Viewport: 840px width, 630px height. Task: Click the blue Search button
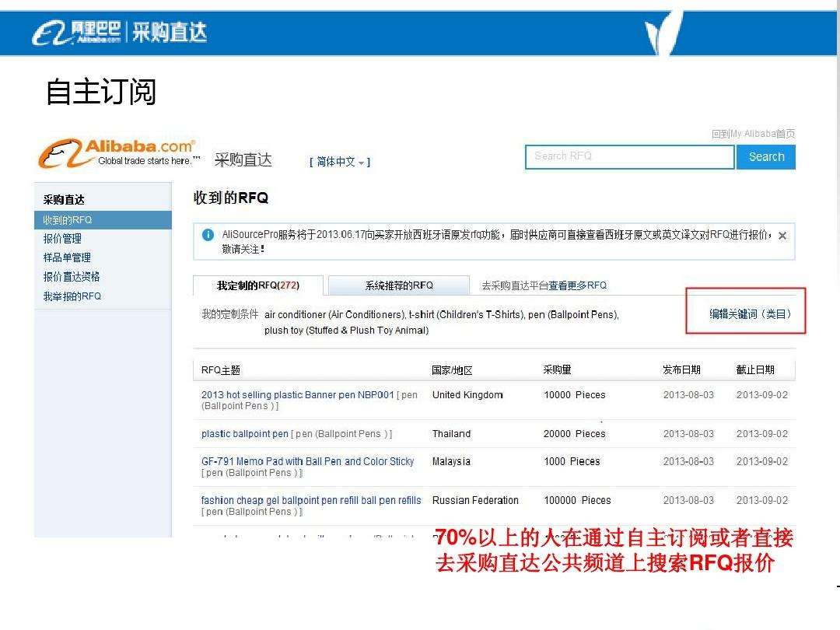pyautogui.click(x=766, y=157)
